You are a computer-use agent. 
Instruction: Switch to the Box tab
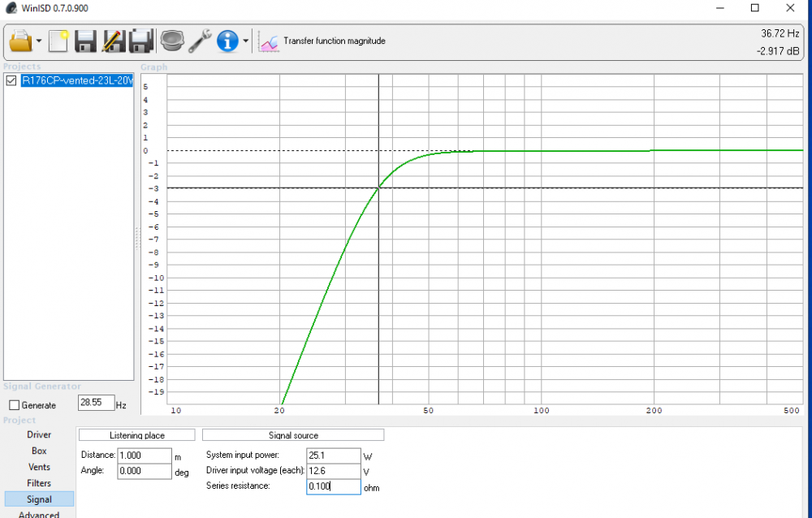[39, 451]
